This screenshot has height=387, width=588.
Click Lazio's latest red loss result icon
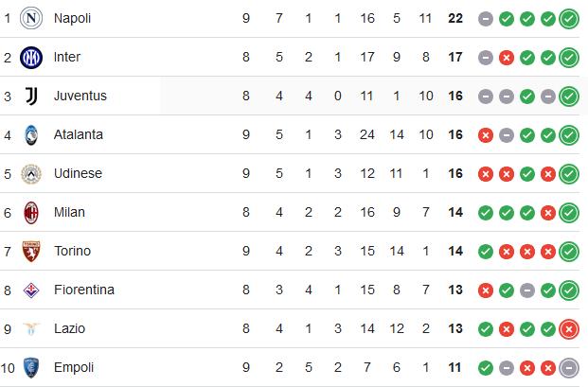pos(569,329)
